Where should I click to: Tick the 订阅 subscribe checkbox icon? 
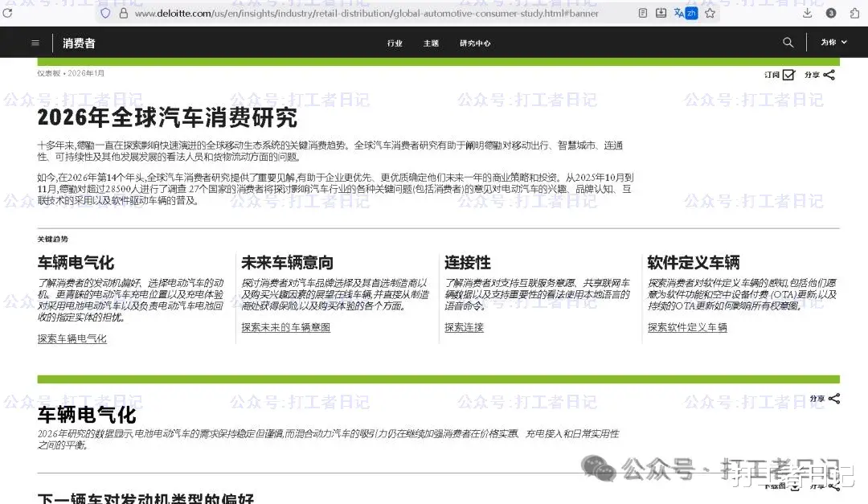pos(789,75)
